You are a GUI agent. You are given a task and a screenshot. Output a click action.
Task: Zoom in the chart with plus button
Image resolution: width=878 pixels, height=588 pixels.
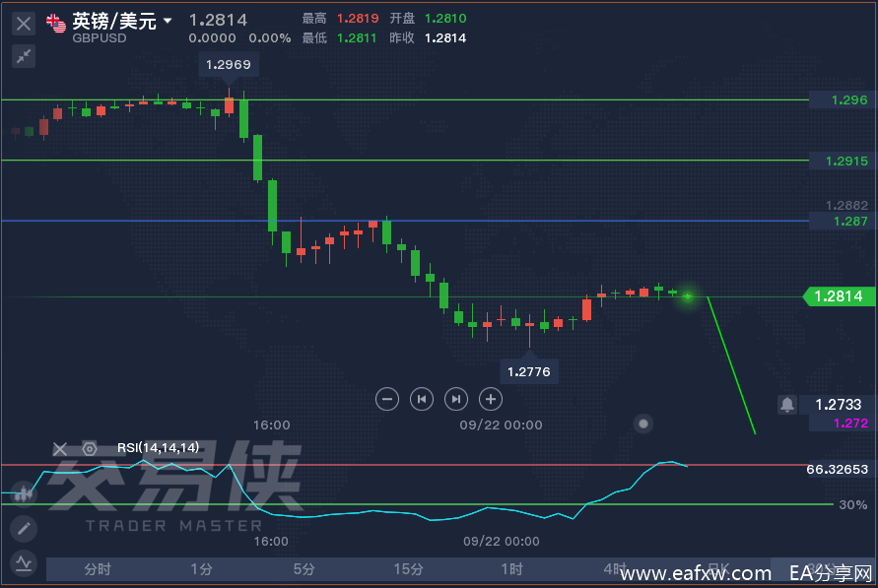(x=491, y=399)
